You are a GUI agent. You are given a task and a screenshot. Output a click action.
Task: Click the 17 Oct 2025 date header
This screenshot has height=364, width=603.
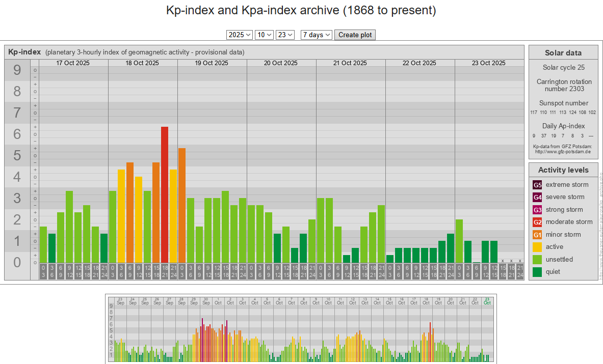point(73,63)
